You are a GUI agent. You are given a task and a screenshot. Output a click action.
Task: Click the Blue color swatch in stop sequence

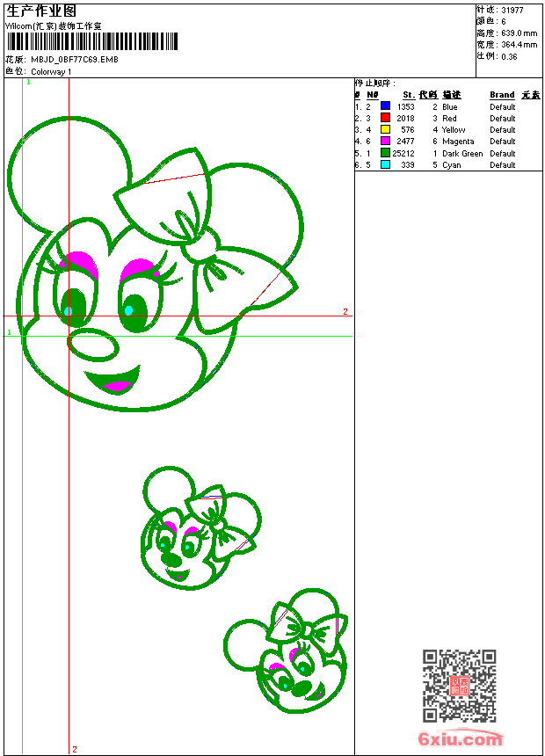pos(385,106)
